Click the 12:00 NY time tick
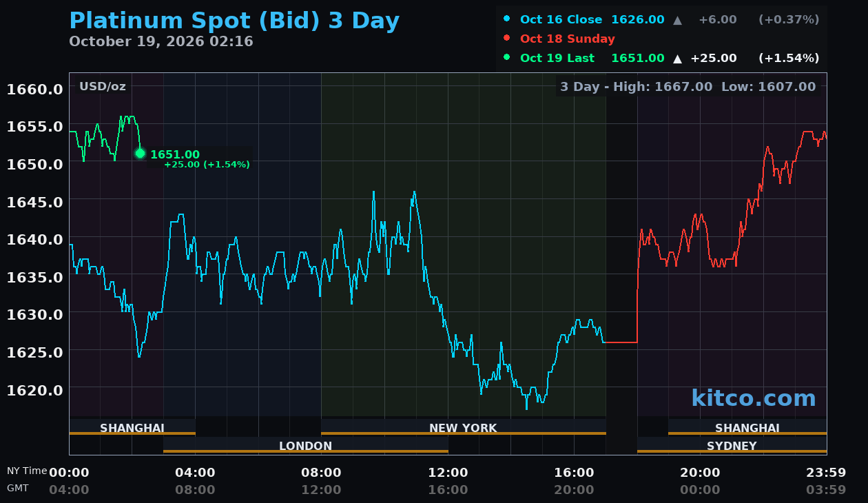The width and height of the screenshot is (868, 503). (x=448, y=473)
